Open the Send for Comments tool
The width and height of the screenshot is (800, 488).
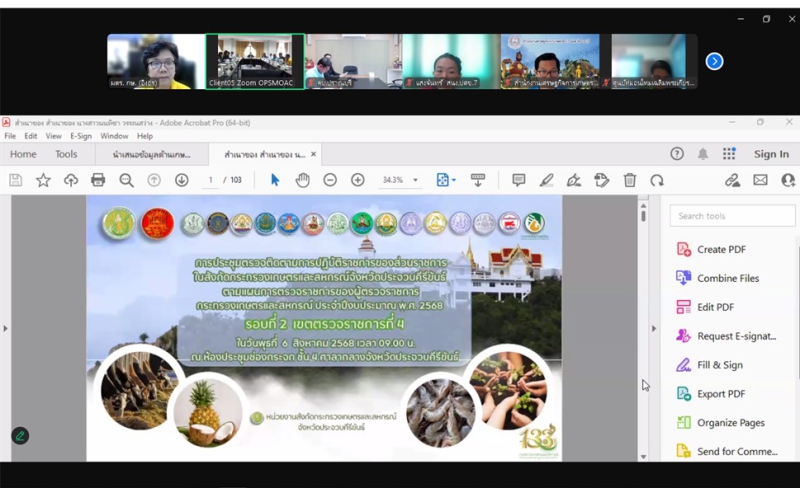[727, 451]
